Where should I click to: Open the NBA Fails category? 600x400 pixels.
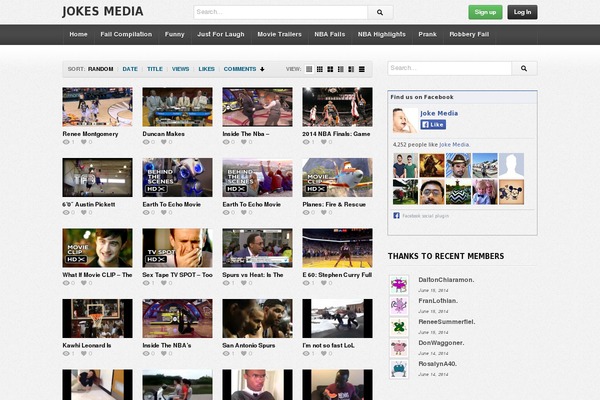pyautogui.click(x=330, y=34)
